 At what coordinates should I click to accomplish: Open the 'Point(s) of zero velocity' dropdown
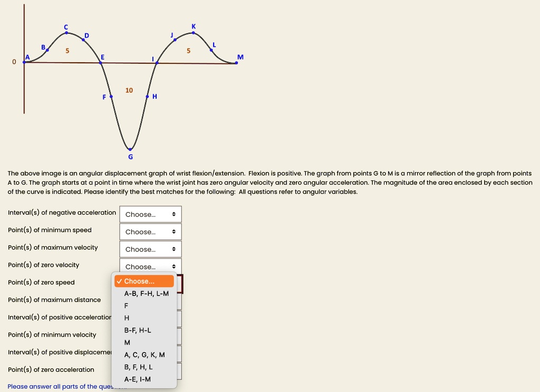(x=150, y=266)
